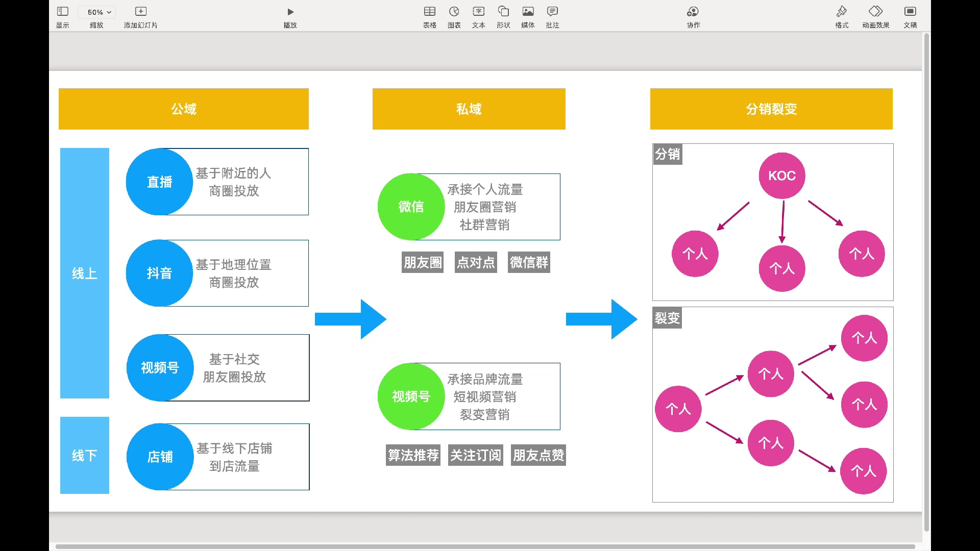Viewport: 980px width, 551px height.
Task: Select the blue 视频号 circle in 公域
Action: 160,367
